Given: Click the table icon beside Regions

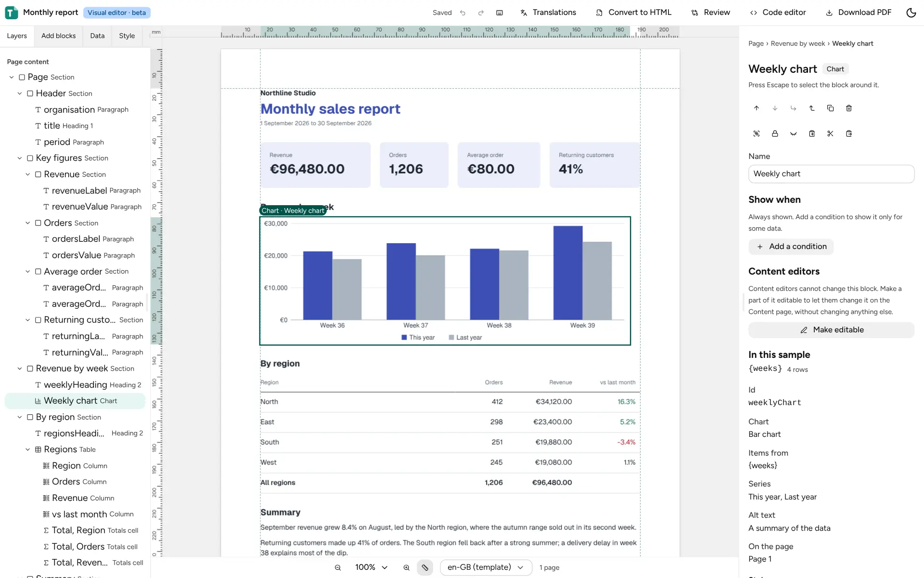Looking at the screenshot, I should [x=38, y=450].
